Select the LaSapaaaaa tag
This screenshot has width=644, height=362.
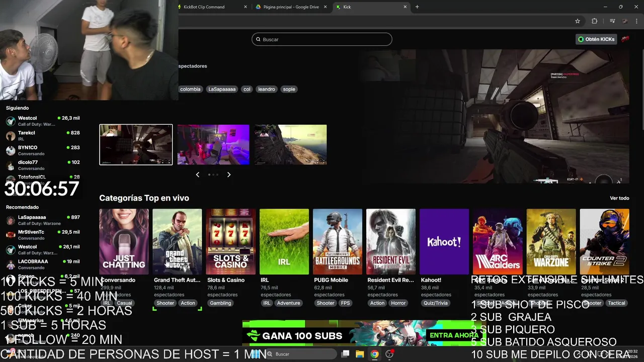coord(222,89)
